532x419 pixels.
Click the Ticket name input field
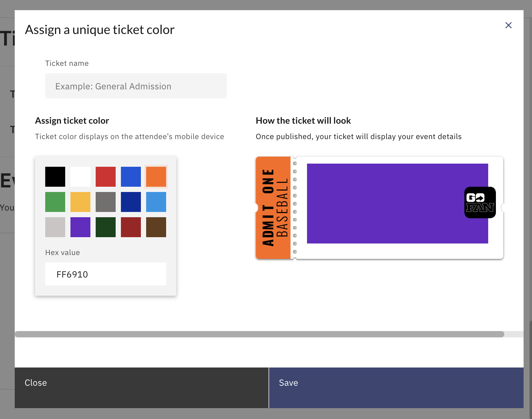point(136,86)
